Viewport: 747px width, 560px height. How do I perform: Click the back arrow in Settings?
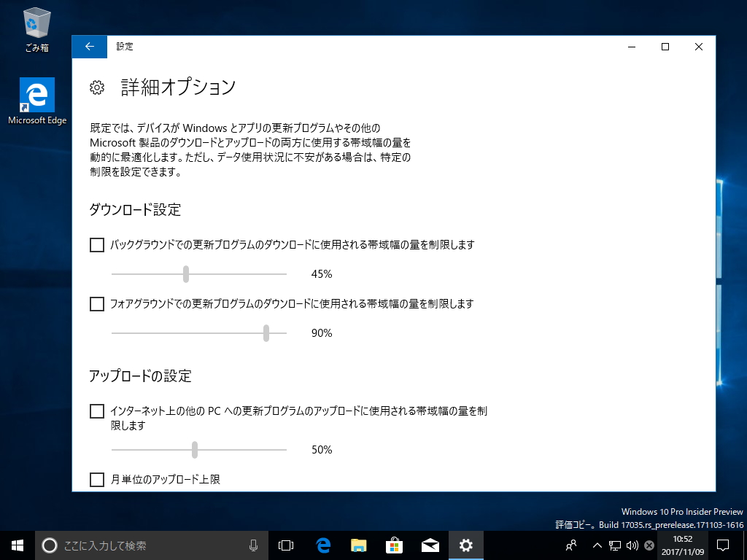coord(88,47)
